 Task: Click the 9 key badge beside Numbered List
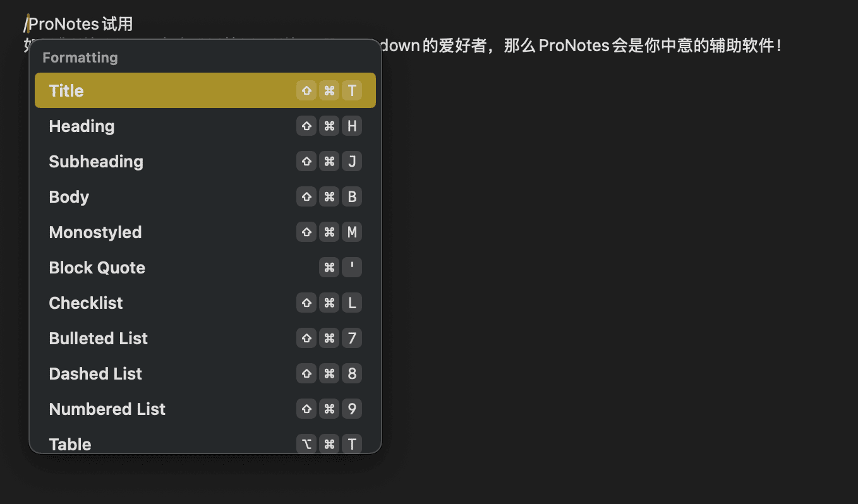pyautogui.click(x=351, y=408)
